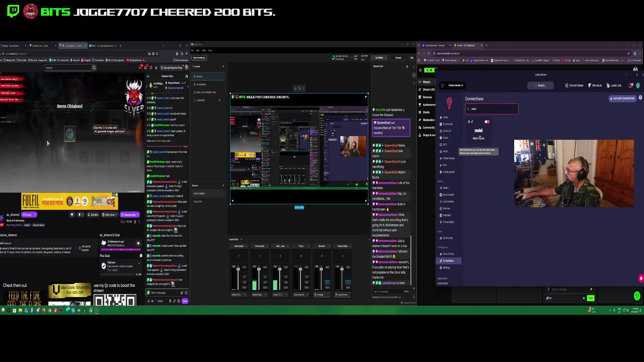The image size is (644, 362).
Task: Disable the Meld Studio connection toggle
Action: pyautogui.click(x=487, y=122)
